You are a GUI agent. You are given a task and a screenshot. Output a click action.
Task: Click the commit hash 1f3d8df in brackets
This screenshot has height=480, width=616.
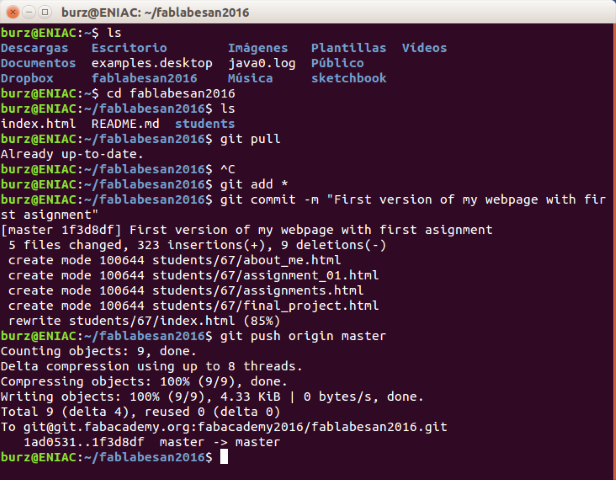click(x=88, y=230)
